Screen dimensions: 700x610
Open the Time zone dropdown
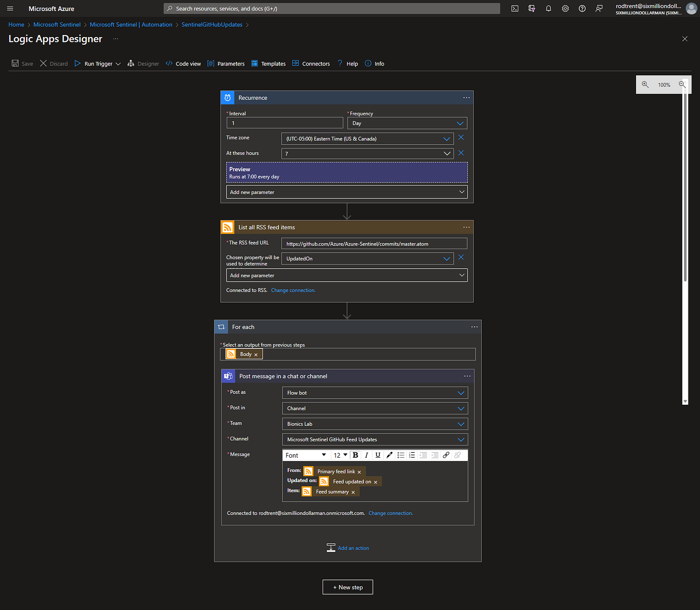[367, 138]
